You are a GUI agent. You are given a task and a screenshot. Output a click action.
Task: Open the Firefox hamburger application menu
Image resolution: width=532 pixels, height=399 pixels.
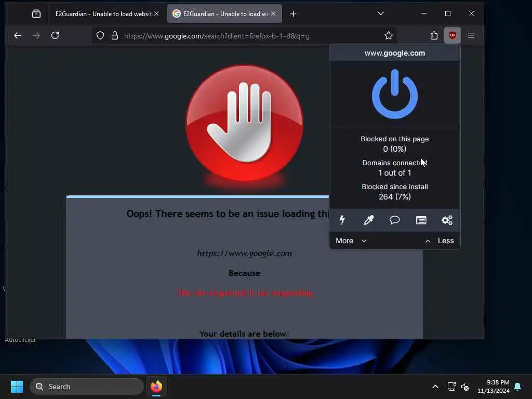click(x=471, y=35)
